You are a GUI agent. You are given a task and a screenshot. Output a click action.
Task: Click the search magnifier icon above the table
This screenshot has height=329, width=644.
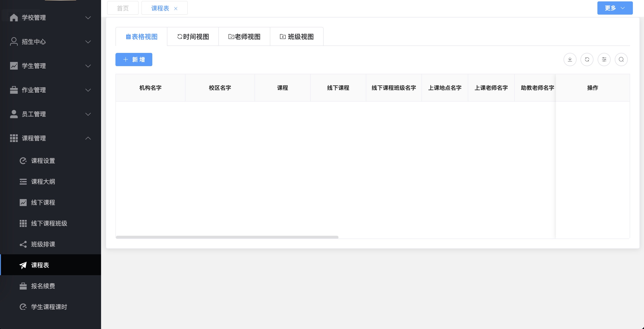621,60
